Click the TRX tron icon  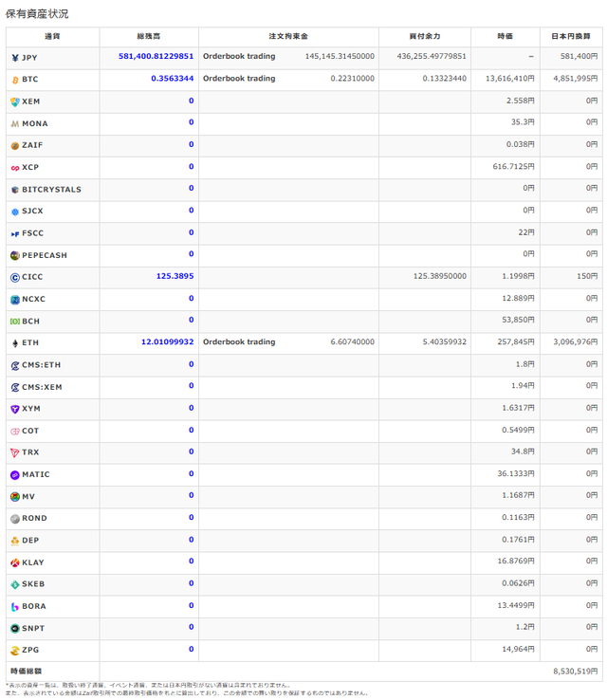(x=15, y=452)
